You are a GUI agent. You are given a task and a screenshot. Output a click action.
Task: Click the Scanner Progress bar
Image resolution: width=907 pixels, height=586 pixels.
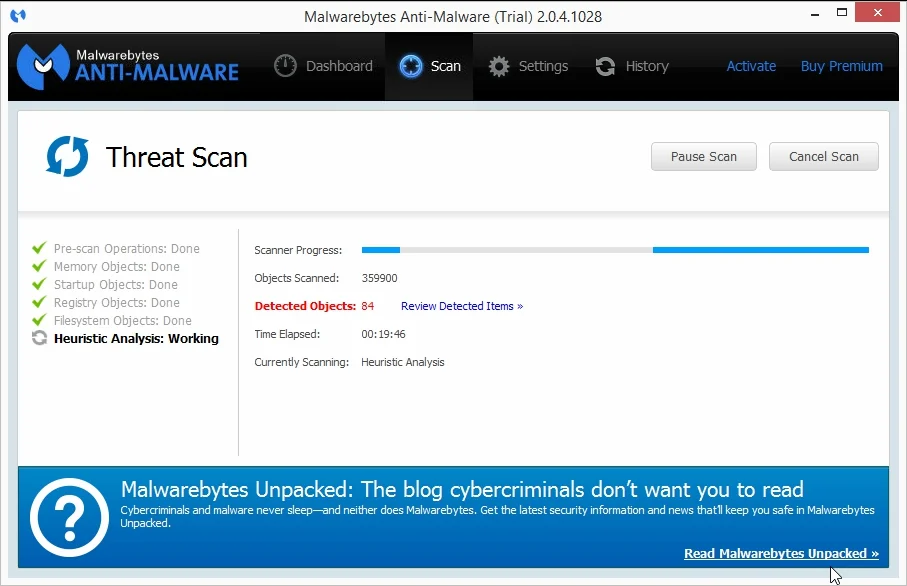pos(614,250)
